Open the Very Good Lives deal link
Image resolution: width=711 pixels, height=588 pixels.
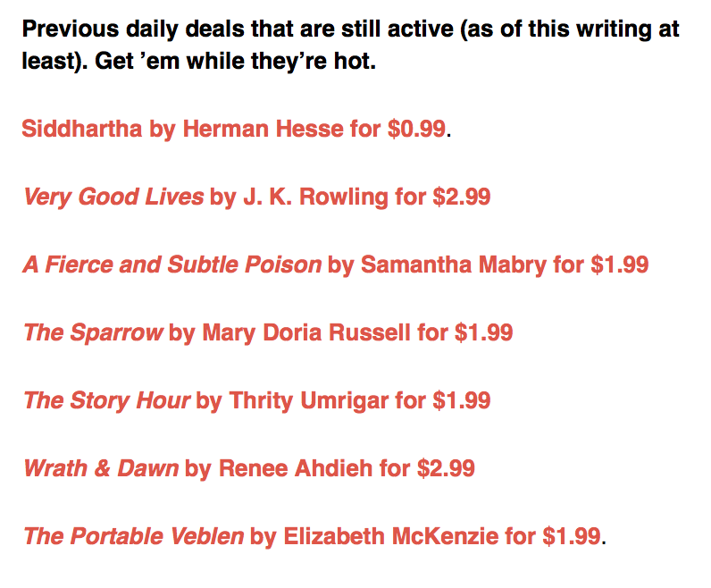click(256, 197)
